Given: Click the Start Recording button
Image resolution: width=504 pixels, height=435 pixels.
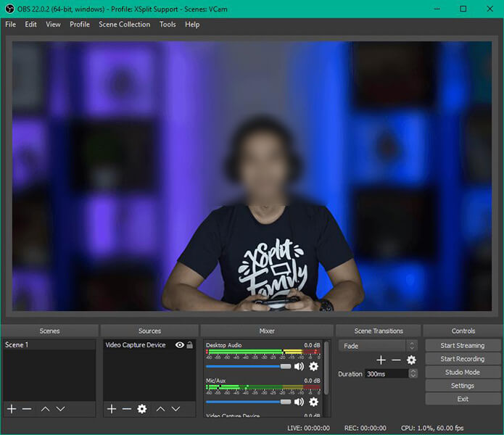Looking at the screenshot, I should (x=463, y=359).
